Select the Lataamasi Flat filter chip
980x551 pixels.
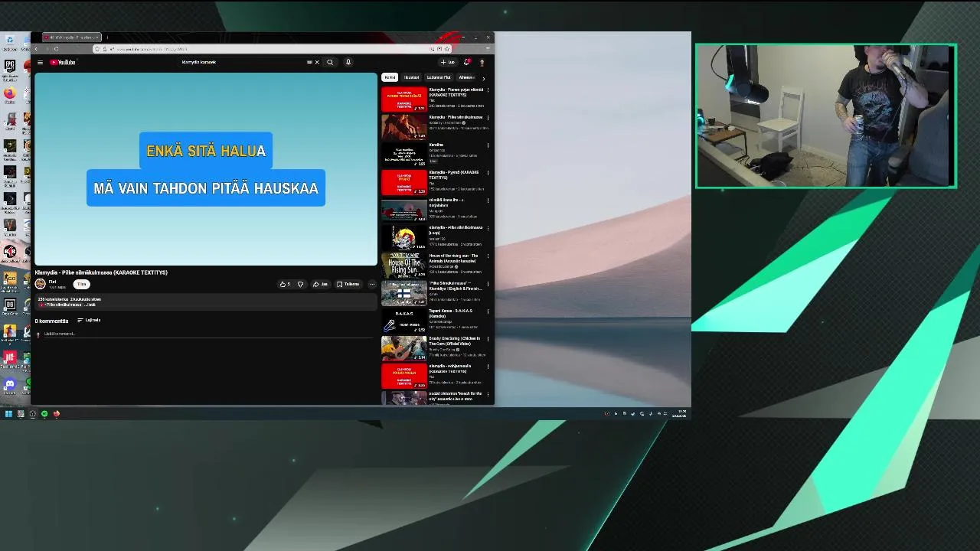click(x=439, y=77)
